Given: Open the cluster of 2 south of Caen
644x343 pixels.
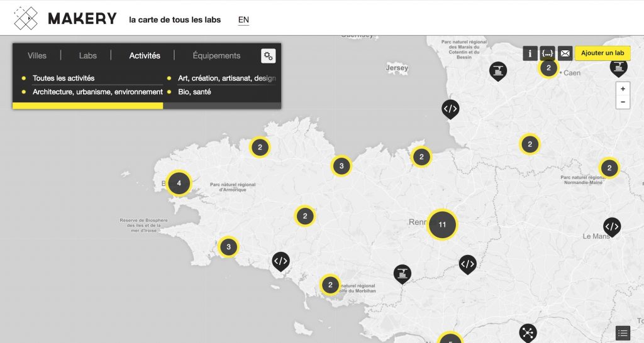Looking at the screenshot, I should point(530,144).
